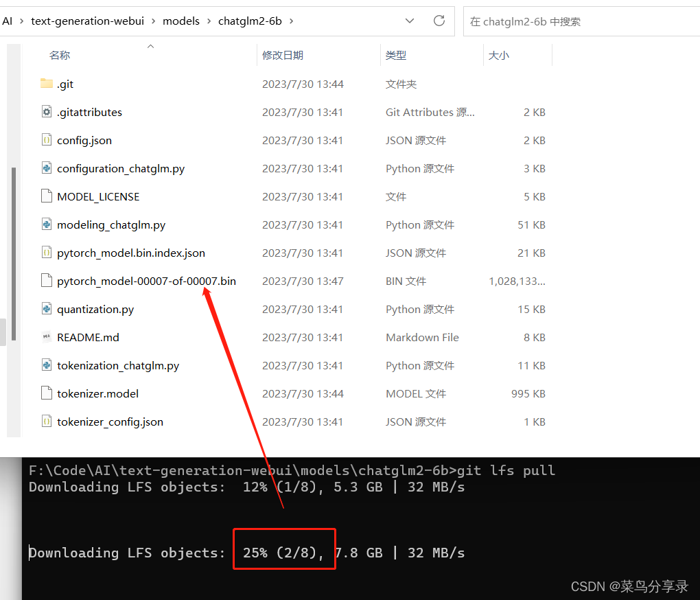The width and height of the screenshot is (700, 600).
Task: Click the pytorch_model.bin.index.json file icon
Action: pos(47,252)
